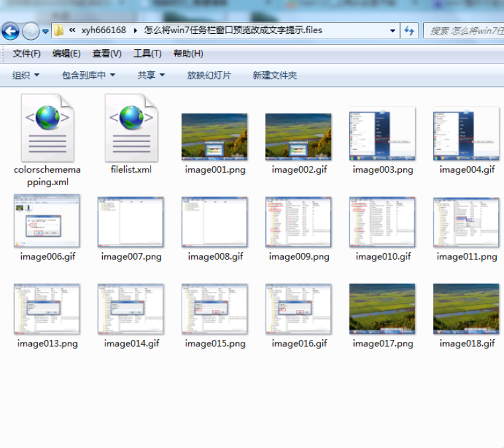
Task: Select image017.png landscape thumbnail
Action: [382, 309]
